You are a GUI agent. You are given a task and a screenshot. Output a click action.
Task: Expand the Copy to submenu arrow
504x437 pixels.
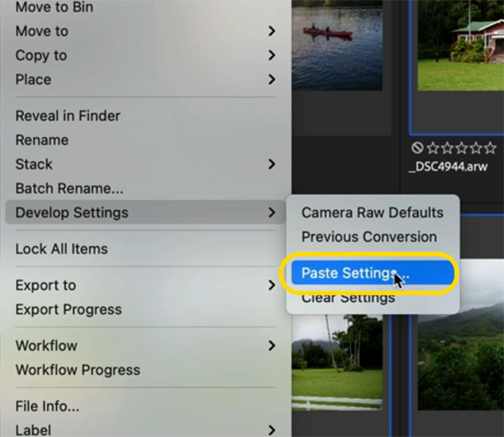coord(272,55)
